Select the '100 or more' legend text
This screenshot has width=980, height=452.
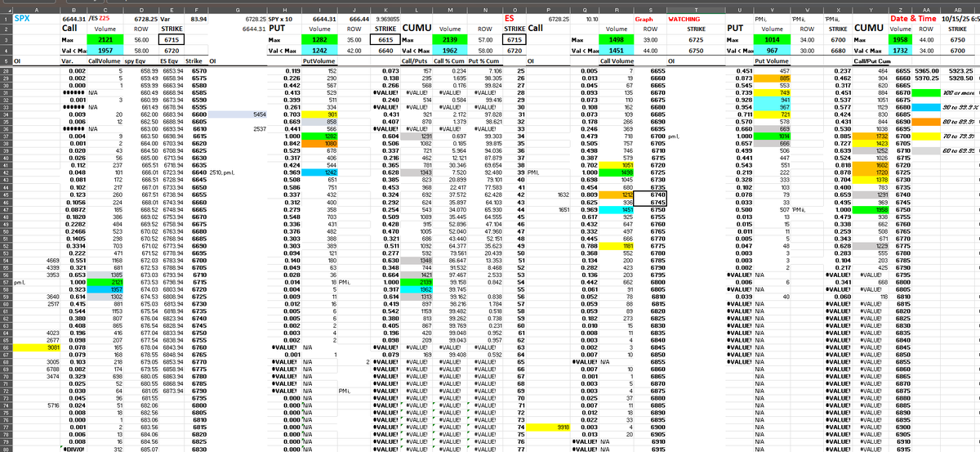(957, 92)
